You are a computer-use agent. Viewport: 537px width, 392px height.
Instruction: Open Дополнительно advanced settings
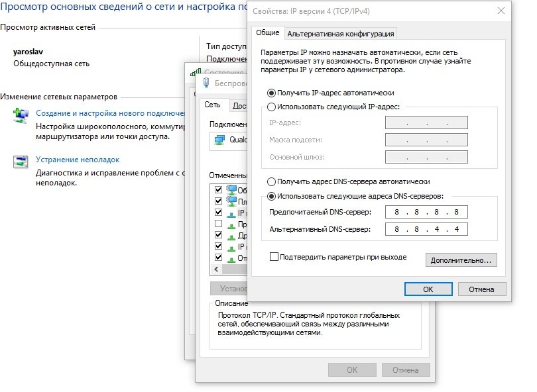(x=461, y=260)
